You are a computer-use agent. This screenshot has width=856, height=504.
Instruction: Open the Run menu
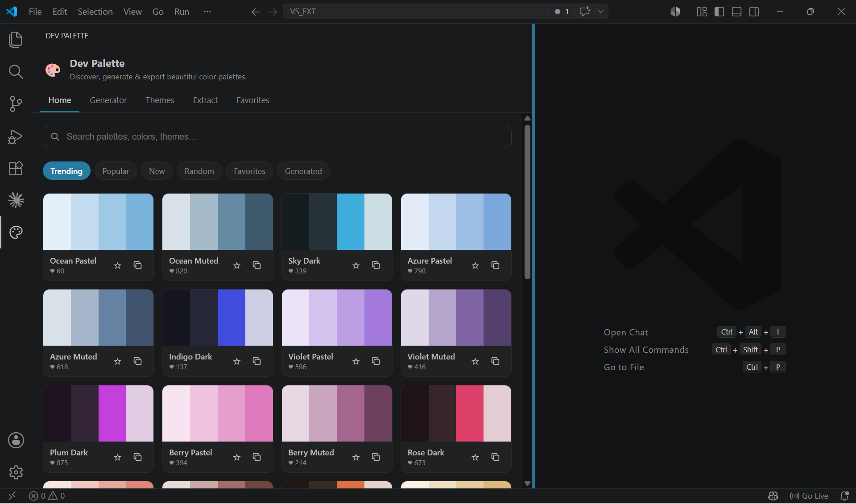tap(182, 12)
